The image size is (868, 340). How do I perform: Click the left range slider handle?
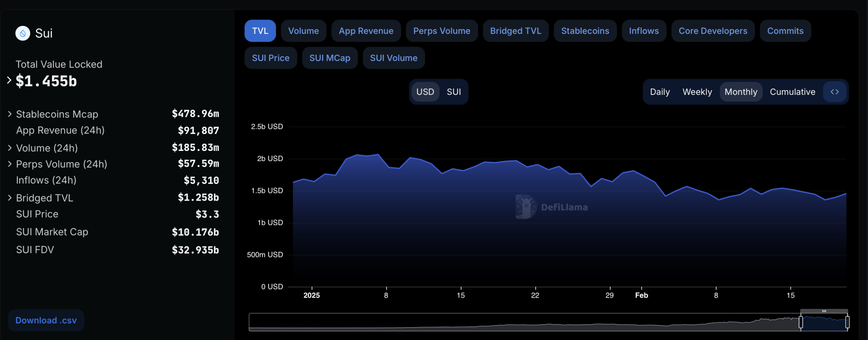[x=801, y=322]
